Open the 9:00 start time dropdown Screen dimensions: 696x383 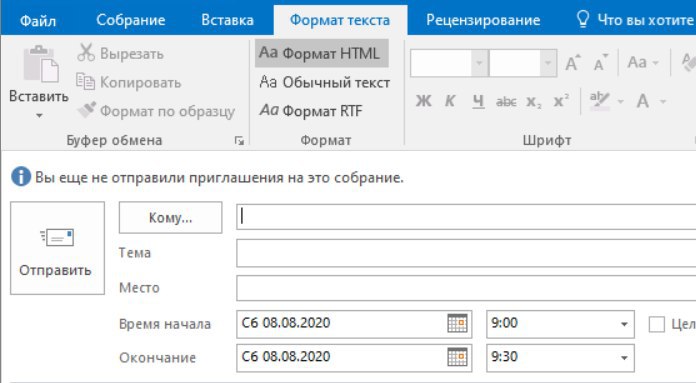(x=624, y=324)
